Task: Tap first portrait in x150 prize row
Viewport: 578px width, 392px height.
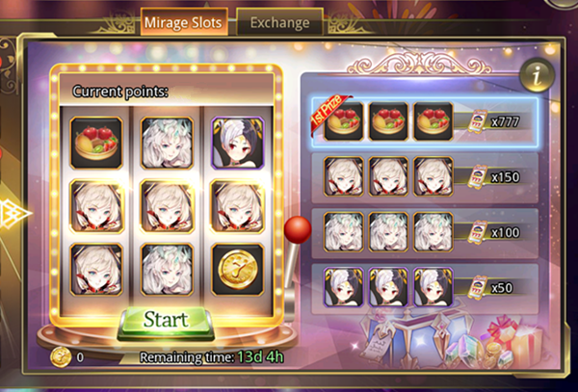Action: 344,176
